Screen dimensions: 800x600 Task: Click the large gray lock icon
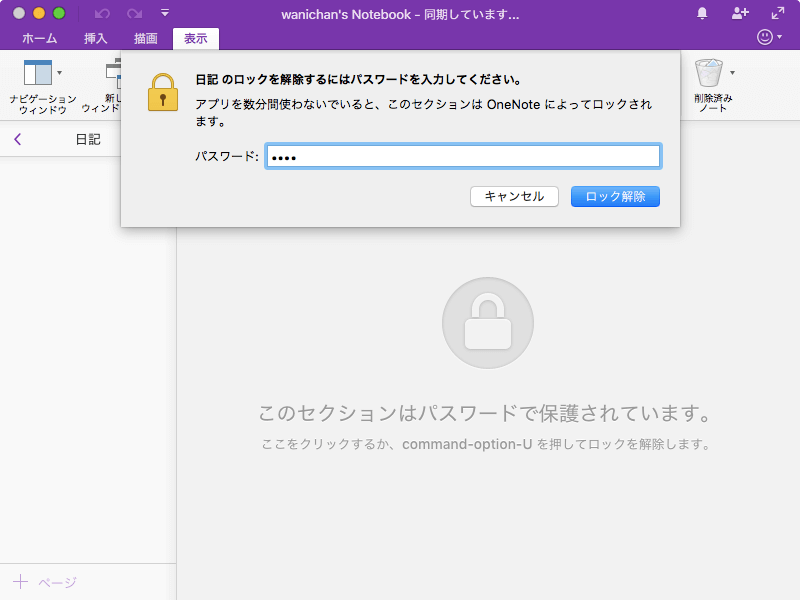488,323
